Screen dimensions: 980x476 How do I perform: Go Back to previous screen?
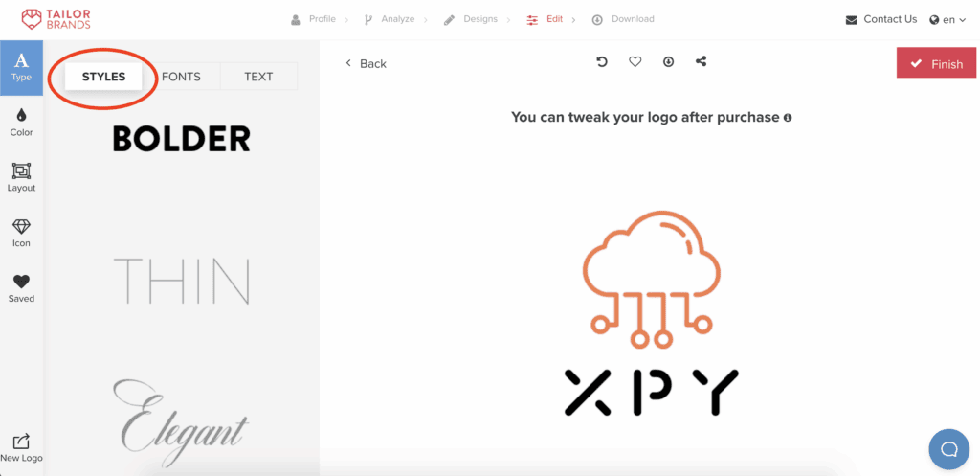click(366, 63)
